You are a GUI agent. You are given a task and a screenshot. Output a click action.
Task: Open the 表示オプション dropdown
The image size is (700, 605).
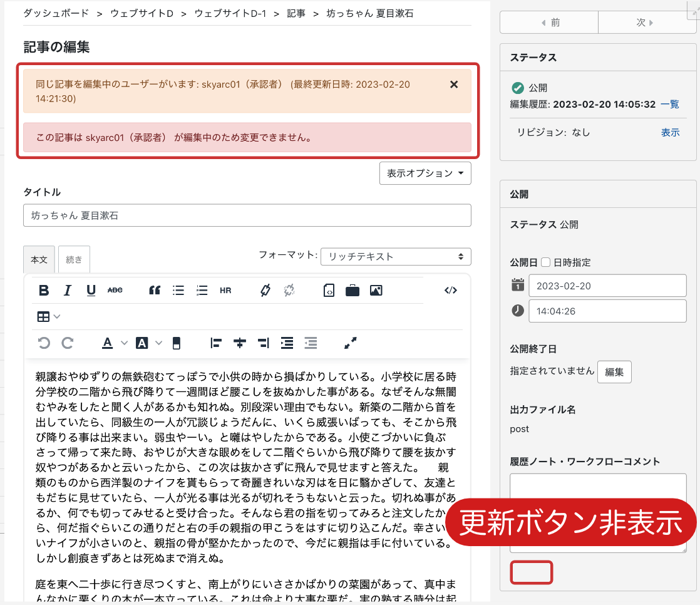425,173
